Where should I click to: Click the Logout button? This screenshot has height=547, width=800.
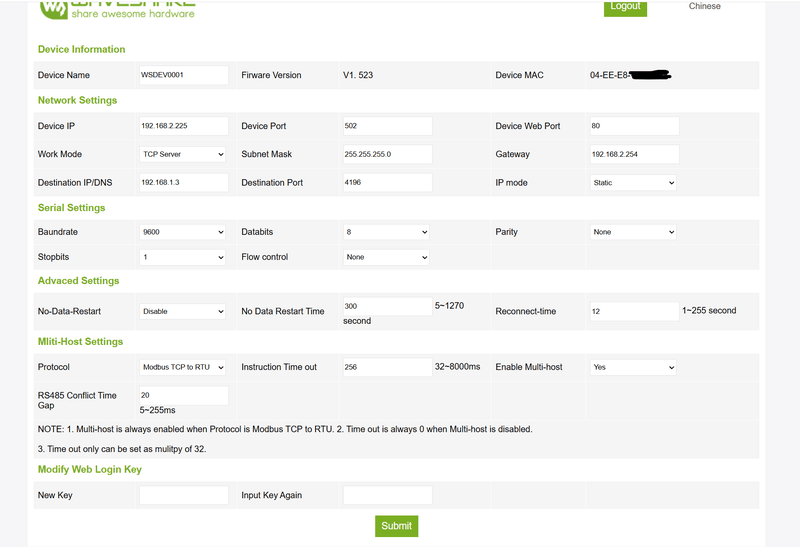625,8
